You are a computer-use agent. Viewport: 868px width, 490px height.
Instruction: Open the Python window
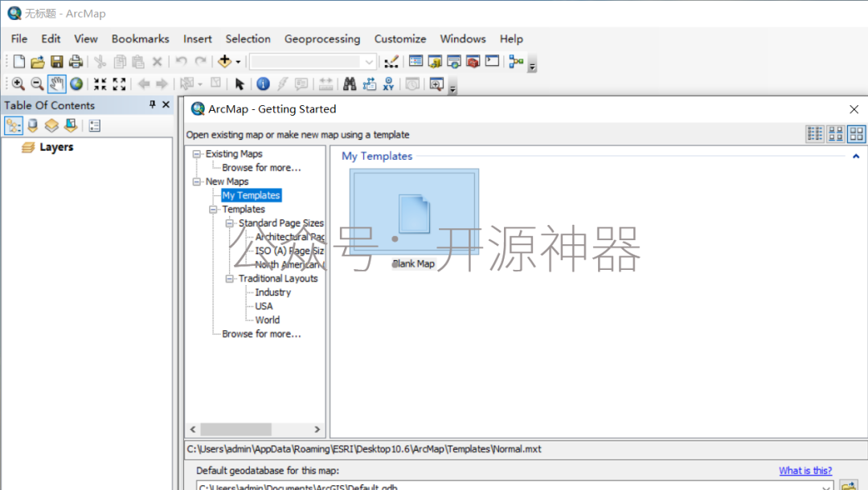click(492, 61)
